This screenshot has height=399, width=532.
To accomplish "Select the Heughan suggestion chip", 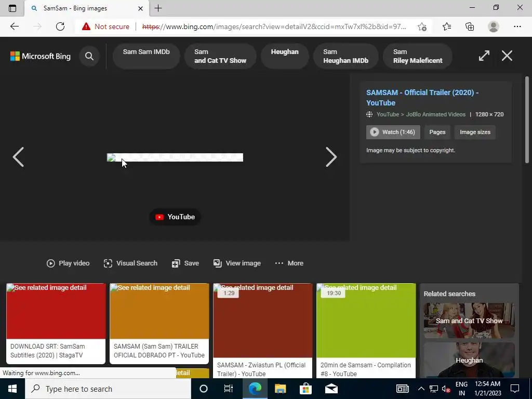I will tap(285, 56).
